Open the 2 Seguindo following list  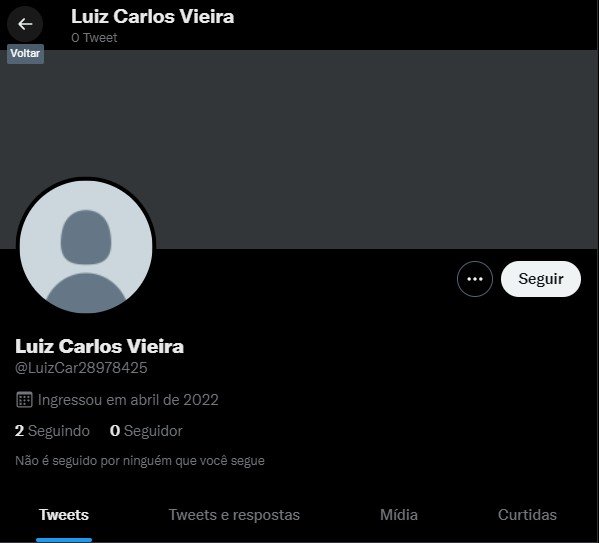(52, 431)
